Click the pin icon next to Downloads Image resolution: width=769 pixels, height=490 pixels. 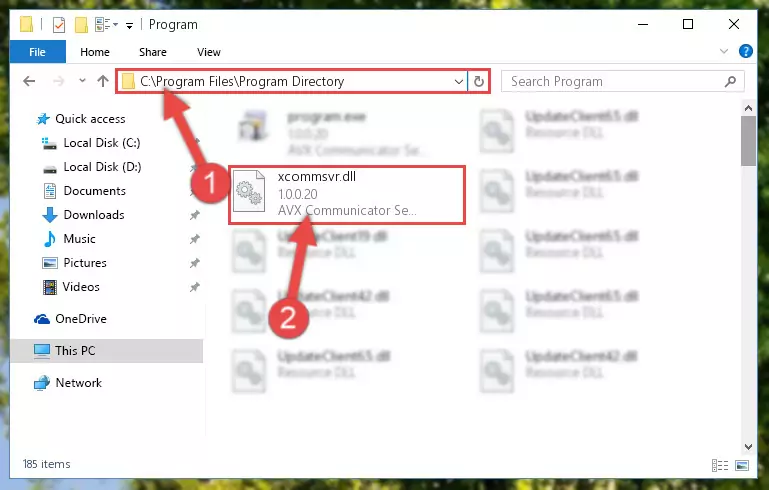point(195,215)
